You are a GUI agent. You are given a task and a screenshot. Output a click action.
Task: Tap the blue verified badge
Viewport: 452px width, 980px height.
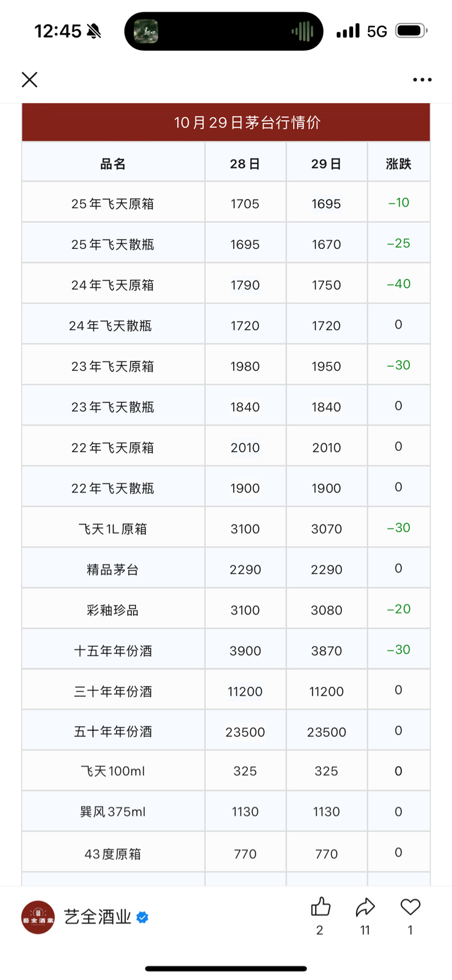(142, 917)
